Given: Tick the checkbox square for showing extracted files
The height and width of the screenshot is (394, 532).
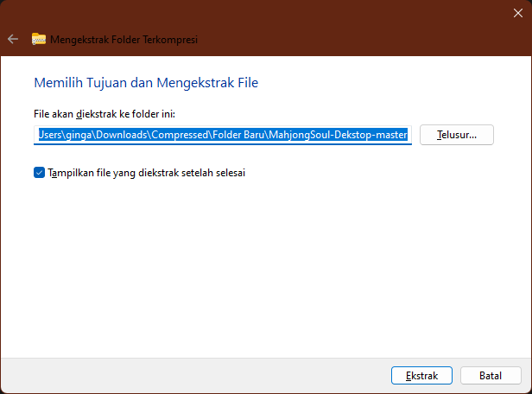Looking at the screenshot, I should tap(39, 172).
